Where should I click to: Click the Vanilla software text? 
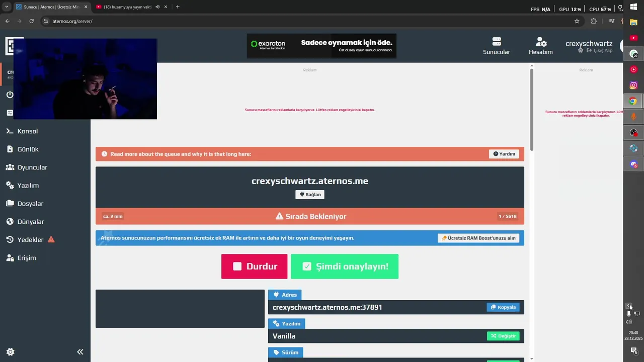point(284,336)
